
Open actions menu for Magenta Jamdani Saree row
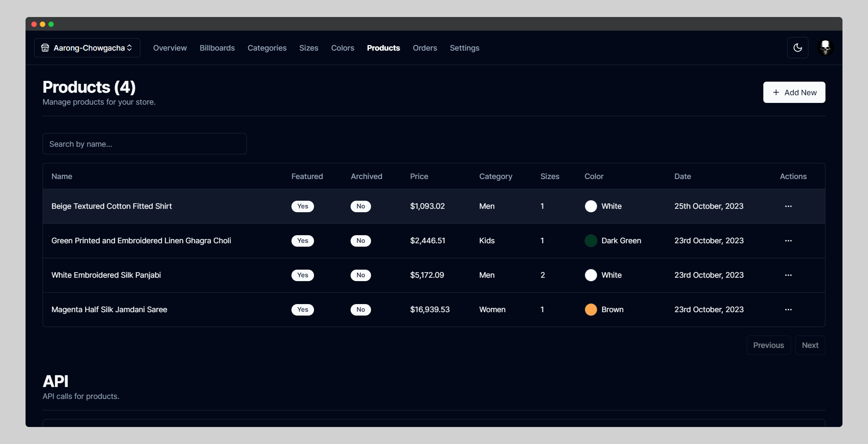(x=788, y=310)
